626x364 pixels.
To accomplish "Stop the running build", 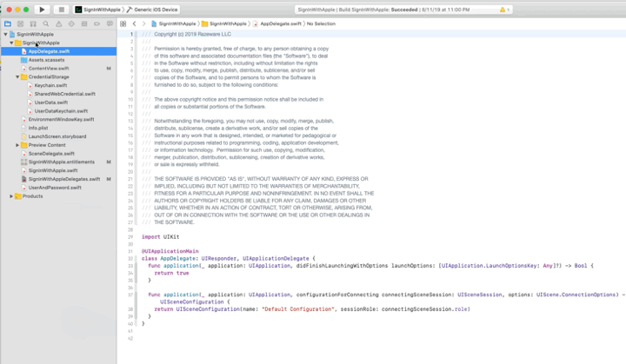I will (61, 10).
